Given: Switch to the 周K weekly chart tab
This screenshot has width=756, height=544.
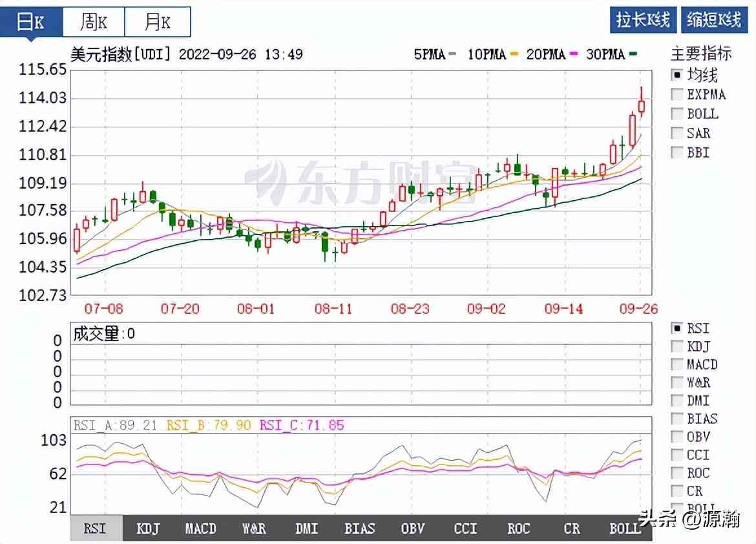Looking at the screenshot, I should (93, 23).
